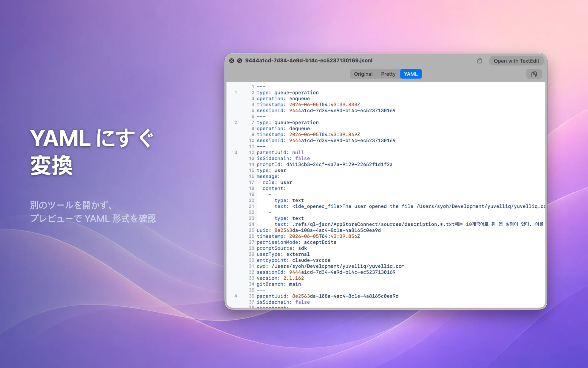Click 'permissionMode: acceptEdits' line
588x368 pixels.
[296, 242]
